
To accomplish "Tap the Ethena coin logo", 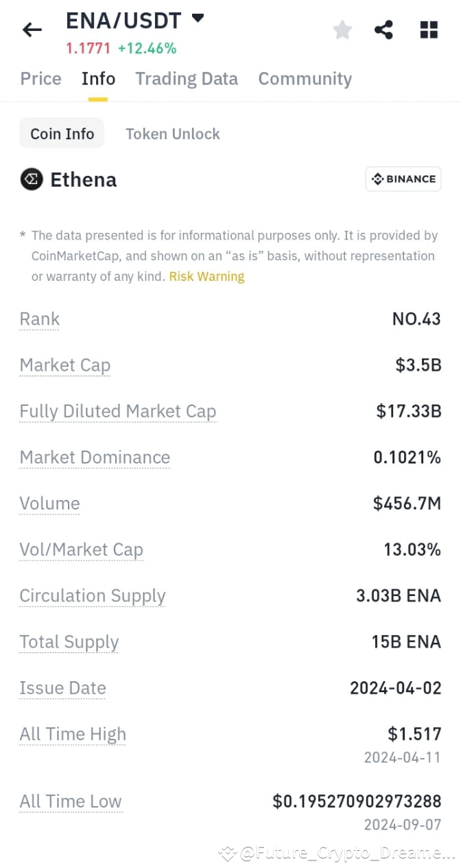I will click(x=32, y=180).
